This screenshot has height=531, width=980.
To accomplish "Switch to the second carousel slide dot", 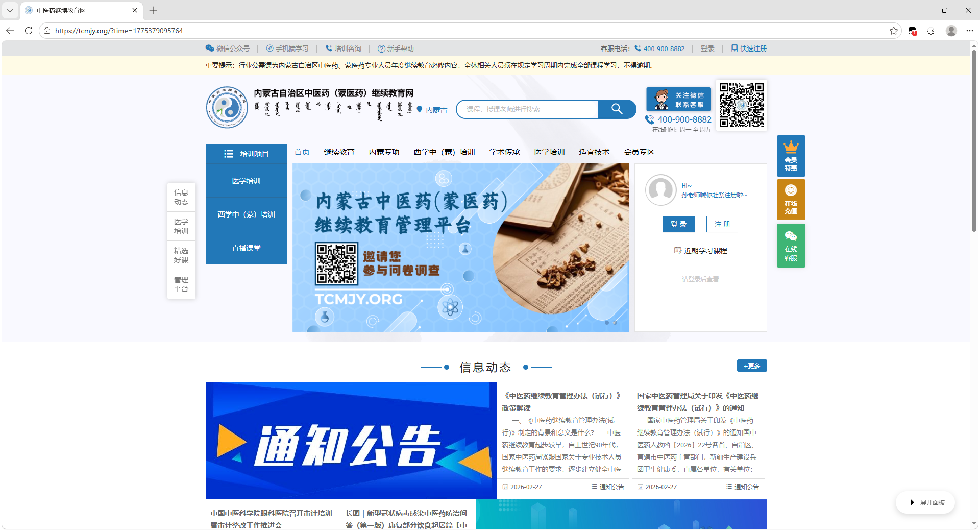I will pos(615,323).
